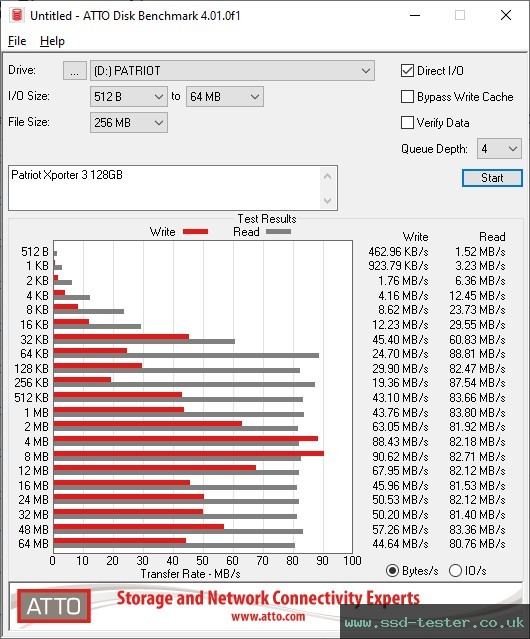The height and width of the screenshot is (639, 530).
Task: Click the 45.40 MB/s write value
Action: point(400,340)
